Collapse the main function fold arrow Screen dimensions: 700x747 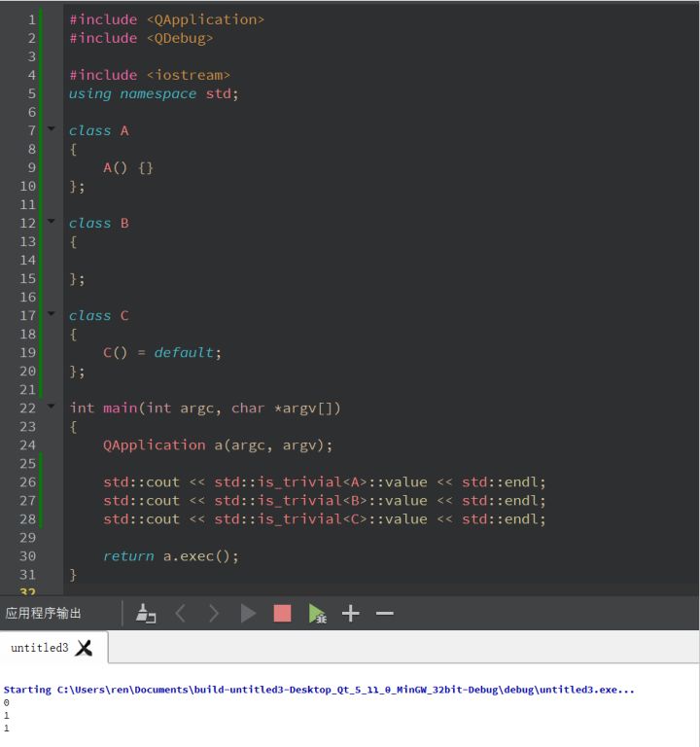point(52,406)
